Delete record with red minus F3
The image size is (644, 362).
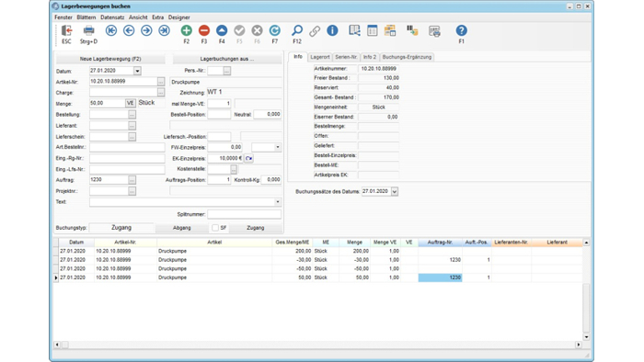point(203,30)
